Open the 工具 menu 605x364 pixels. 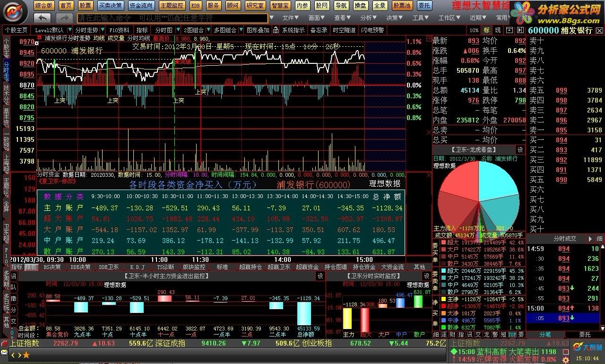tap(420, 18)
